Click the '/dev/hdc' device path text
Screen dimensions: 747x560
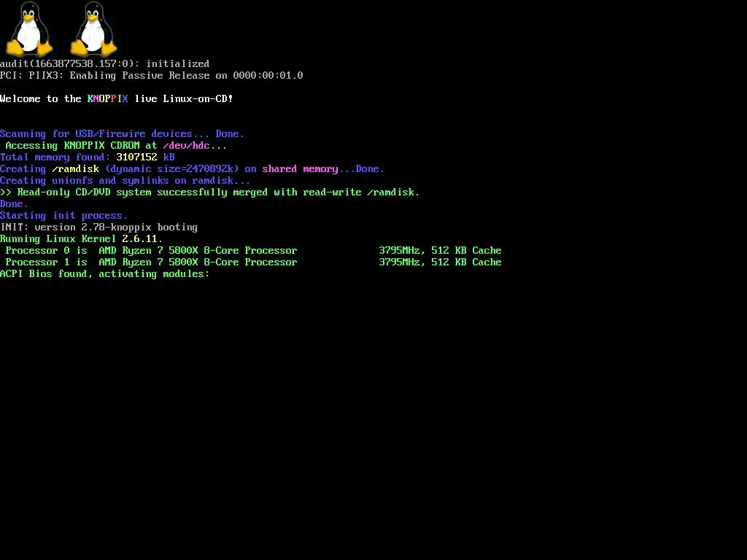pos(186,146)
